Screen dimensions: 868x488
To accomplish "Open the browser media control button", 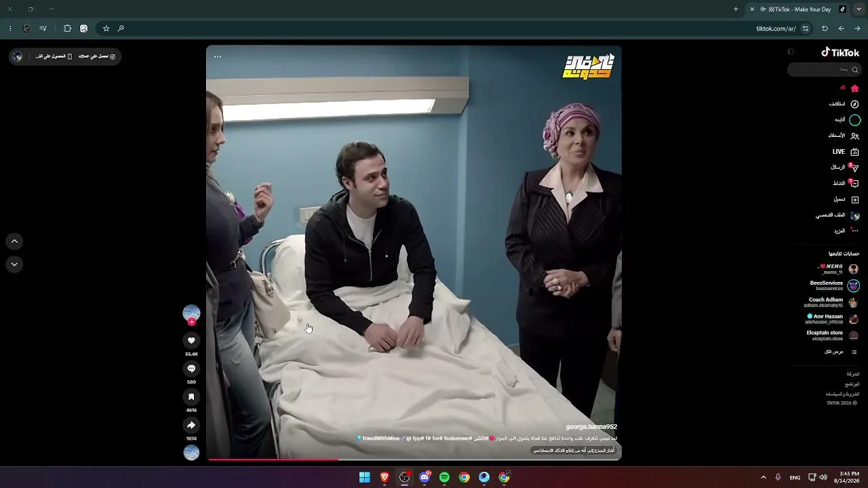I will pos(43,28).
